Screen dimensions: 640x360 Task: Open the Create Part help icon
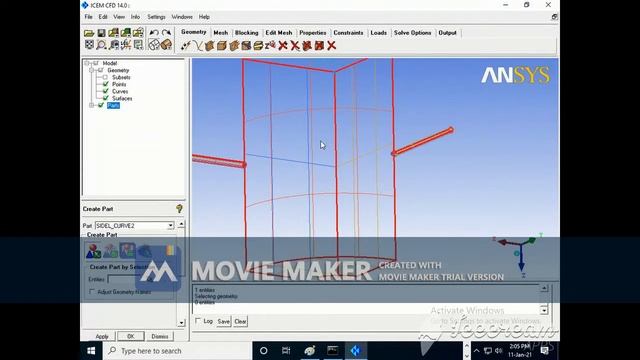pos(179,209)
